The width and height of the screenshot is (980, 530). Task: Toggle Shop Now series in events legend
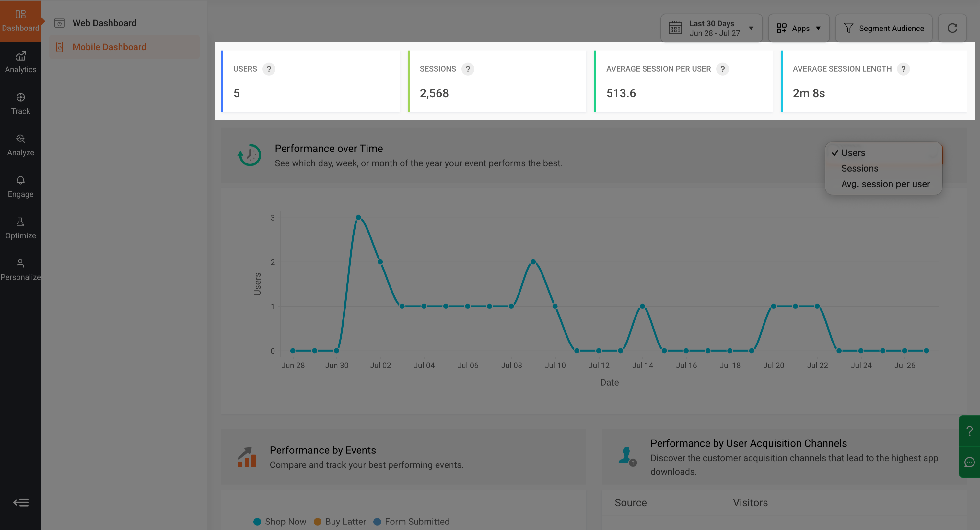280,522
